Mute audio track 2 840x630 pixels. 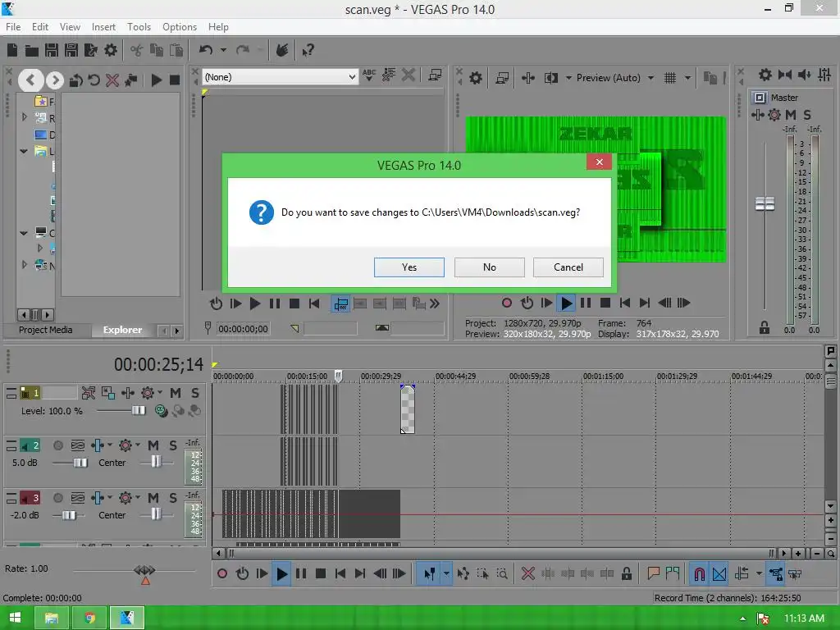(x=153, y=445)
